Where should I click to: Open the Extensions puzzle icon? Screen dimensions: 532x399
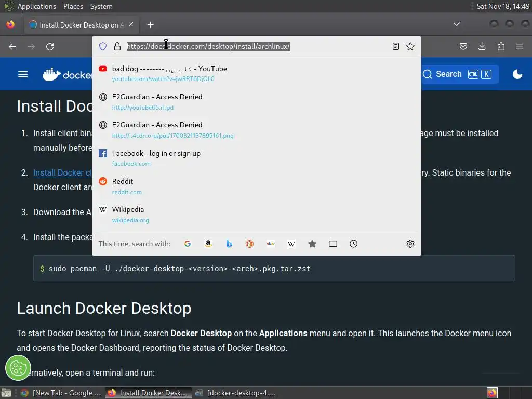[x=501, y=46]
